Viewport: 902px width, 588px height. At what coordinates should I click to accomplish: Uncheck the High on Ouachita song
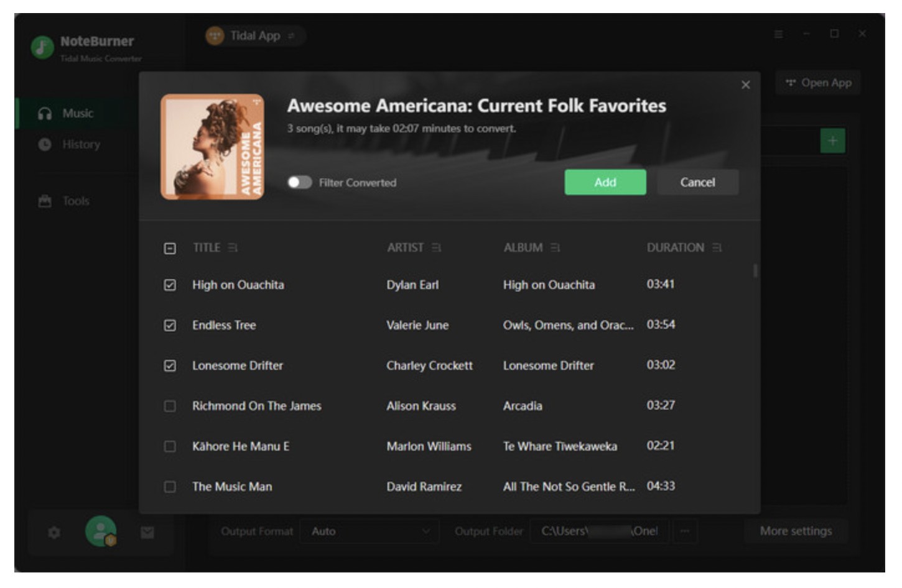point(170,285)
